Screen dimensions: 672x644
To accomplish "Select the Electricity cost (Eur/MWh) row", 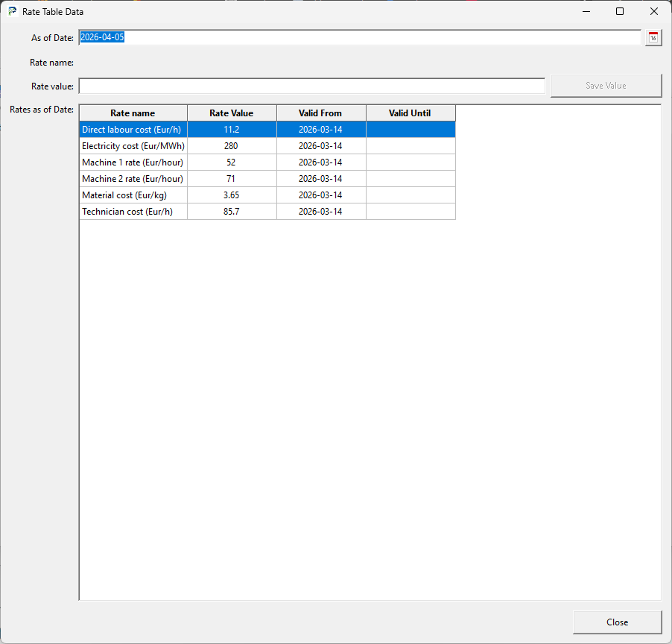I will click(x=133, y=146).
